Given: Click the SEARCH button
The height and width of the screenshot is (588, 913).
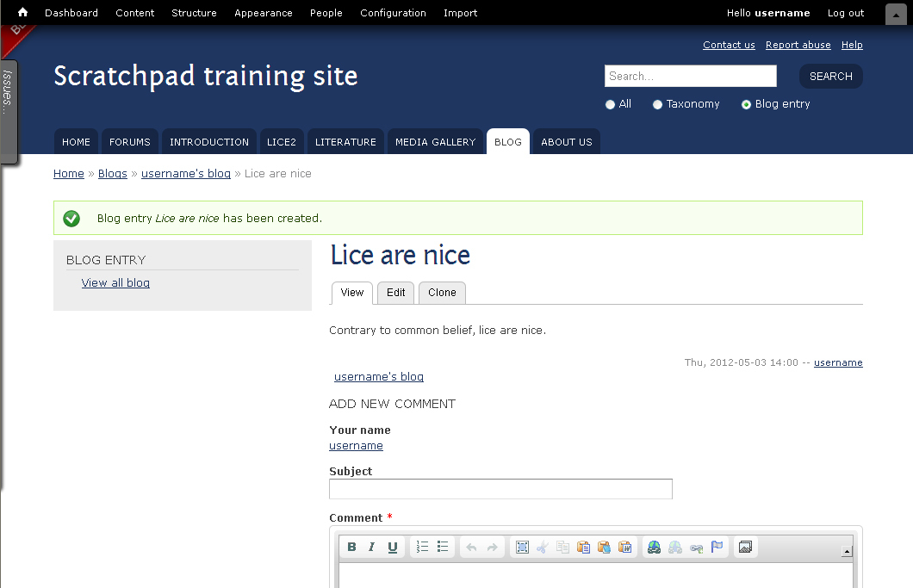Looking at the screenshot, I should pyautogui.click(x=831, y=77).
